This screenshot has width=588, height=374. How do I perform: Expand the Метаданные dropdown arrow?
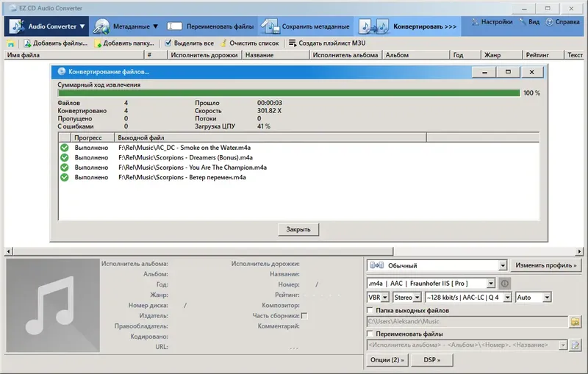155,26
